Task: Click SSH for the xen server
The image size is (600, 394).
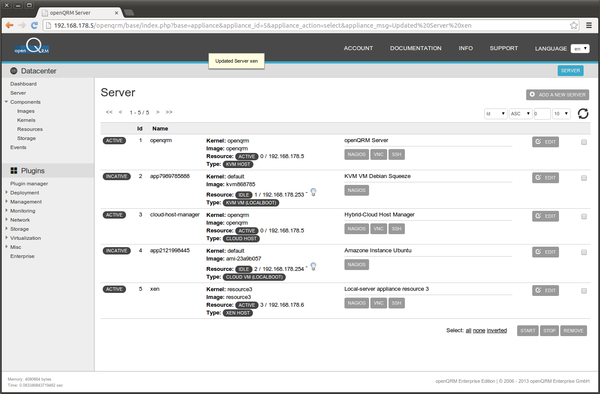Action: (x=396, y=303)
